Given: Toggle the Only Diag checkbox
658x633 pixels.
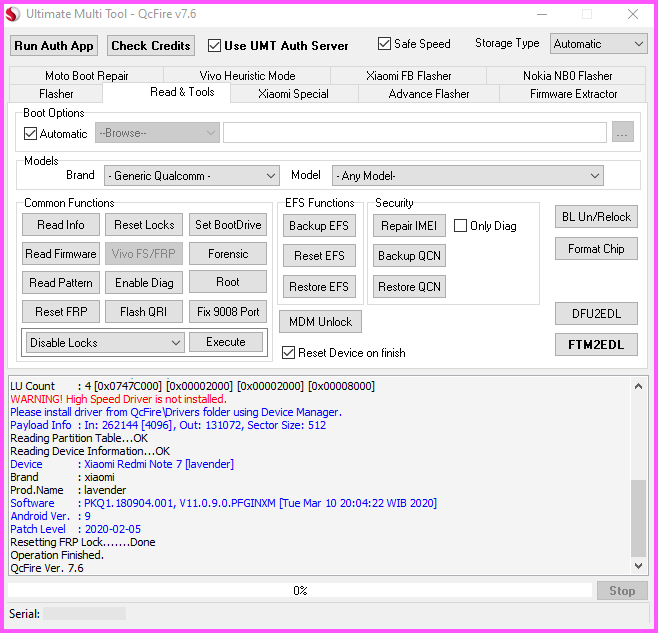Looking at the screenshot, I should coord(460,225).
